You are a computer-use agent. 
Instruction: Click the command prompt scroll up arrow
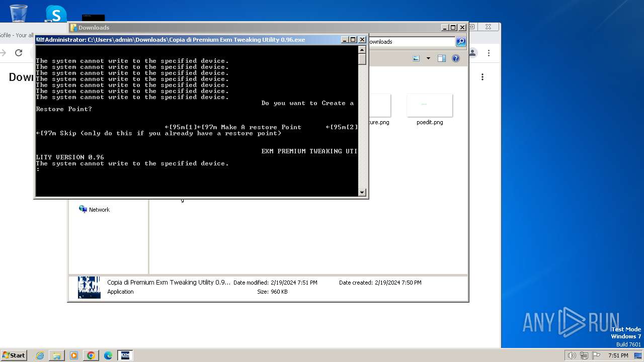click(x=362, y=50)
